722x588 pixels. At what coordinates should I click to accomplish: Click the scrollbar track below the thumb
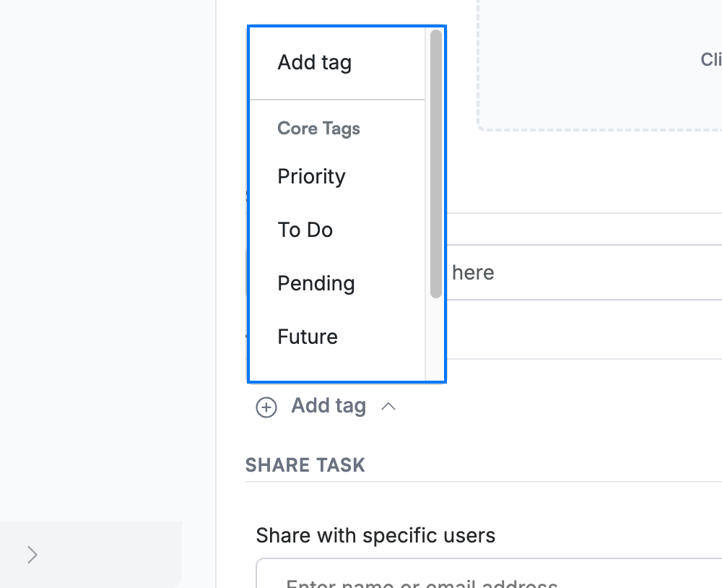pyautogui.click(x=435, y=340)
